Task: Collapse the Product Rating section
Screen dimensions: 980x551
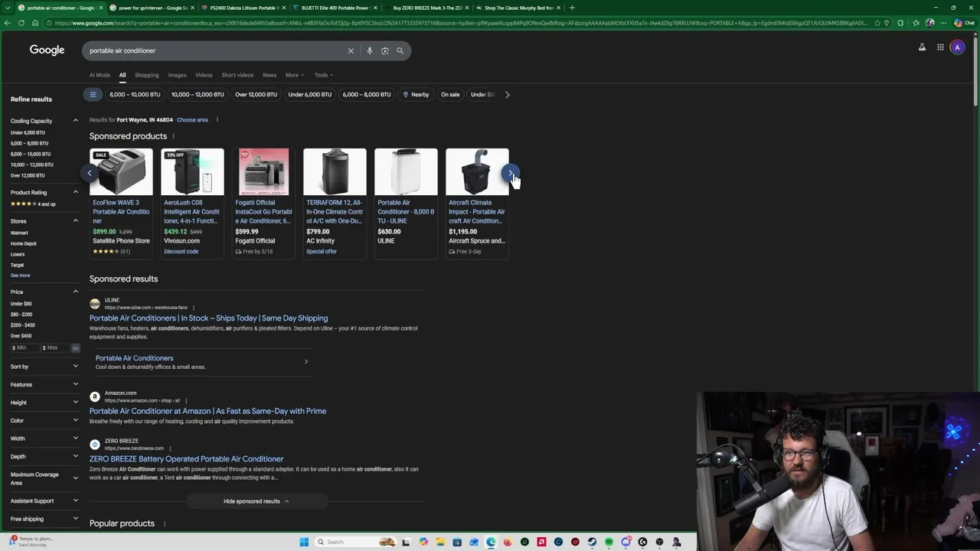Action: 75,192
